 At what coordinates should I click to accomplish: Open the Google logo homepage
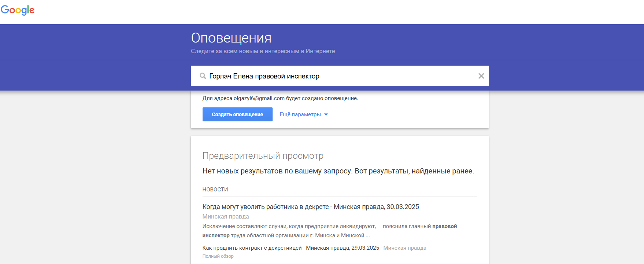[x=18, y=10]
